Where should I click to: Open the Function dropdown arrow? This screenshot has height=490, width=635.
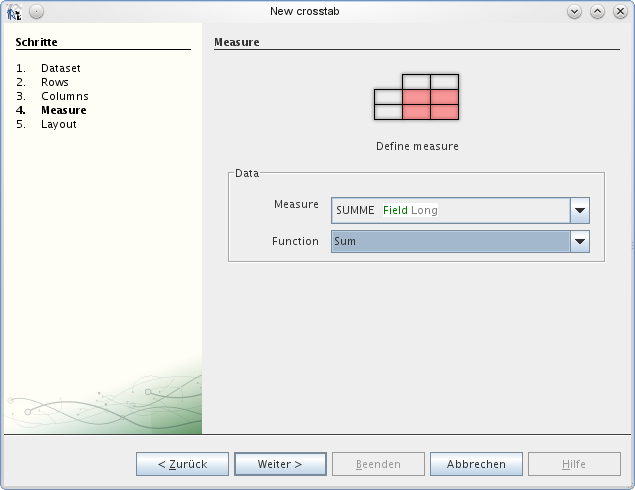pos(580,241)
